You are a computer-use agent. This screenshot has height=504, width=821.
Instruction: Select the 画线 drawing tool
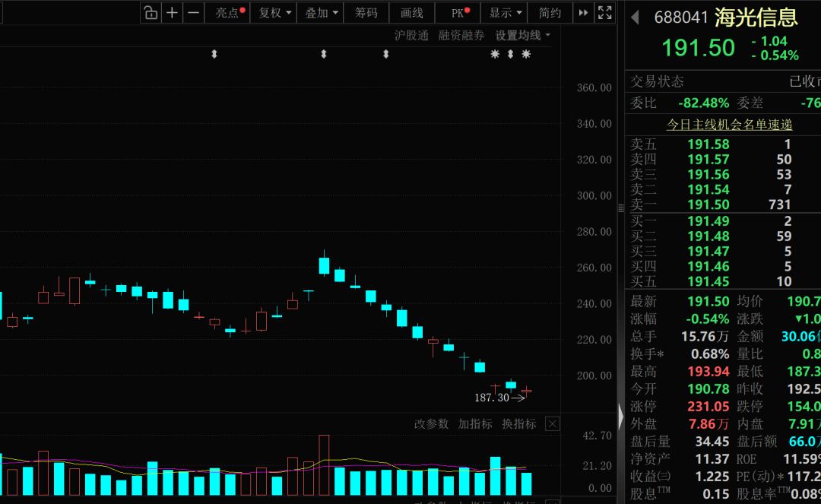[x=411, y=13]
